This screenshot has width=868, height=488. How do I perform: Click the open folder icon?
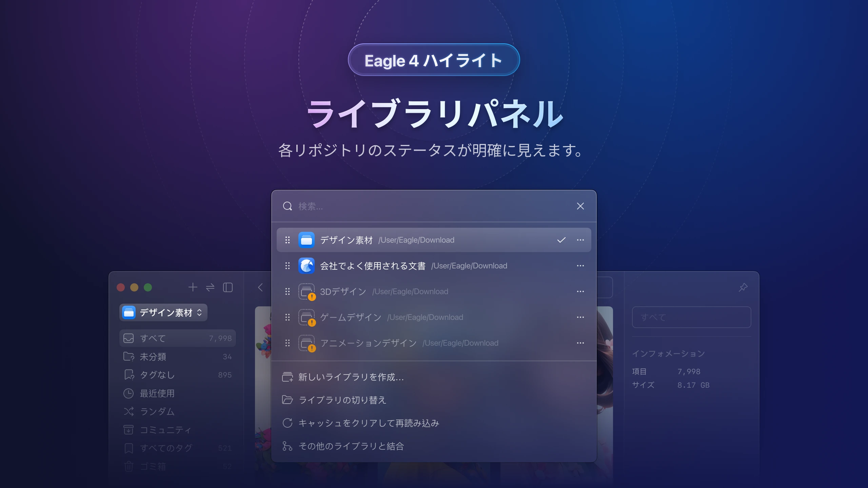point(288,400)
